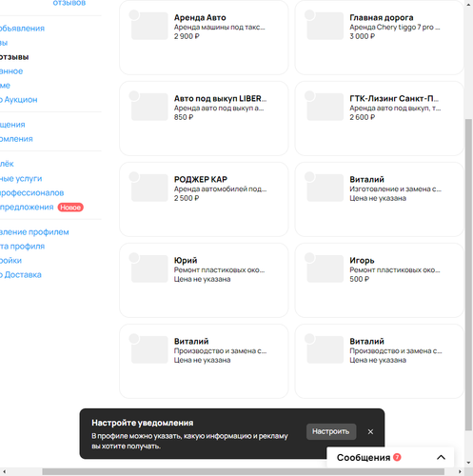This screenshot has width=473, height=476.
Task: Close the notifications setup banner
Action: point(370,431)
